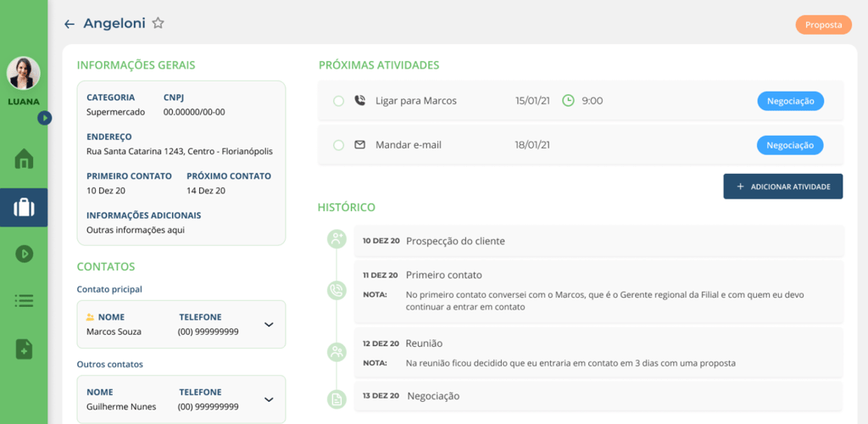The width and height of the screenshot is (868, 424).
Task: Click the document timeline icon for Negociação
Action: coord(337,398)
